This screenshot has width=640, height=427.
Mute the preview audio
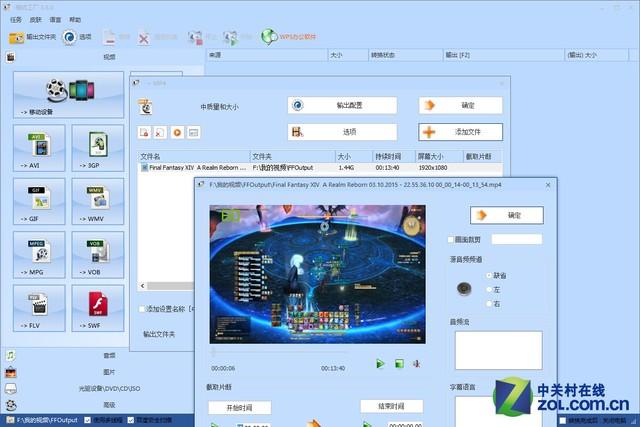tap(417, 363)
